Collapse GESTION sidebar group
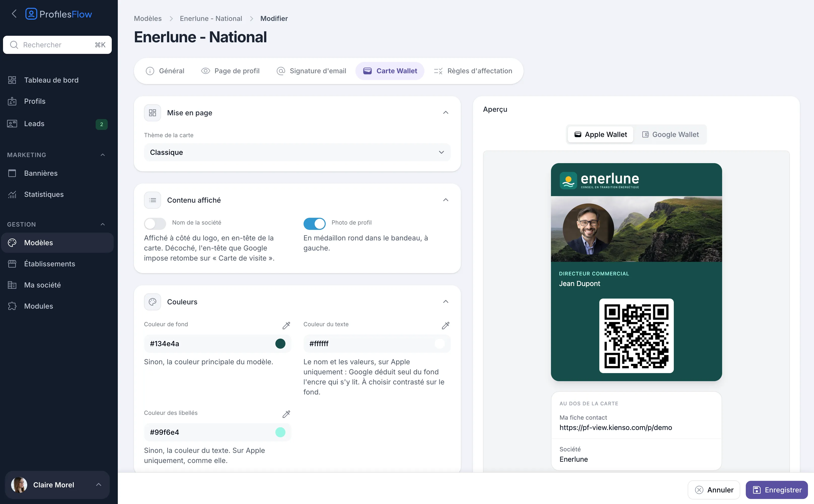Viewport: 814px width, 504px height. pos(103,224)
